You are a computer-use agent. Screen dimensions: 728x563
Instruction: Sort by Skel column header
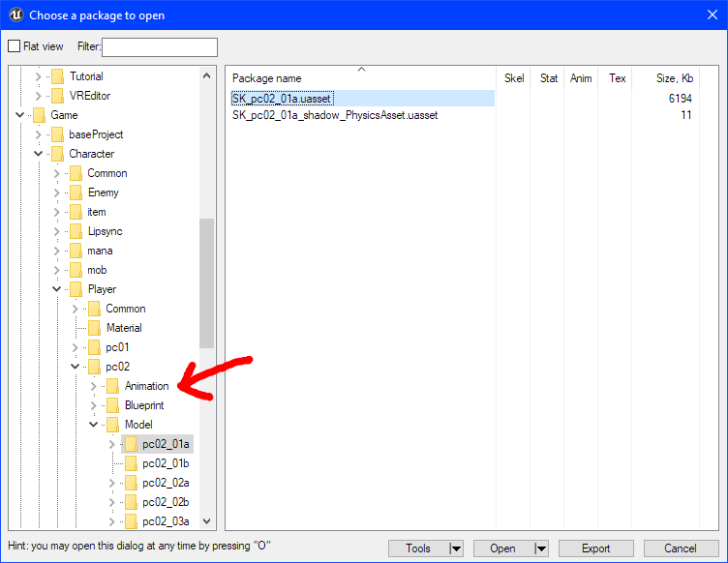(513, 78)
